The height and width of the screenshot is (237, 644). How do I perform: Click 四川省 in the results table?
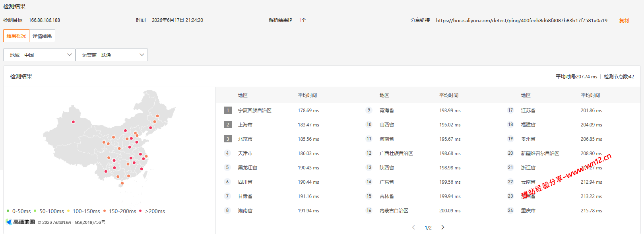pyautogui.click(x=245, y=182)
